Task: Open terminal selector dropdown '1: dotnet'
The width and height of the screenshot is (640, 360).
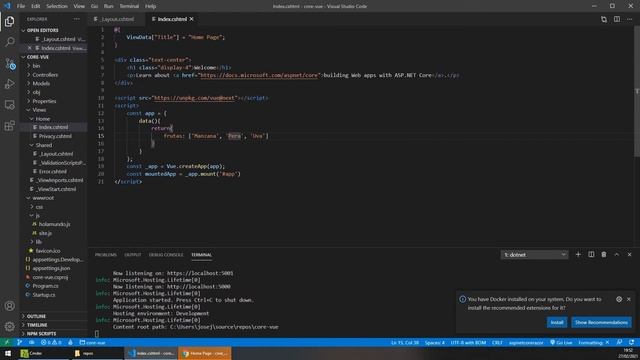Action: 534,255
